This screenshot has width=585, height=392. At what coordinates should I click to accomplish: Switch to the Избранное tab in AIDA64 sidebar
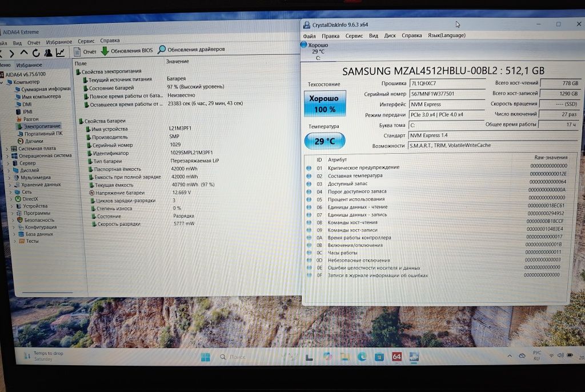click(29, 65)
